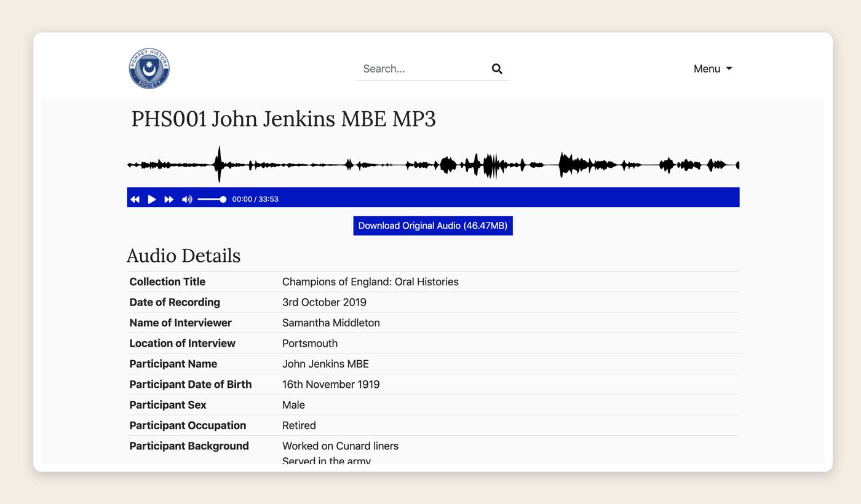This screenshot has width=861, height=504.
Task: Play the John Jenkins audio recording
Action: point(151,199)
